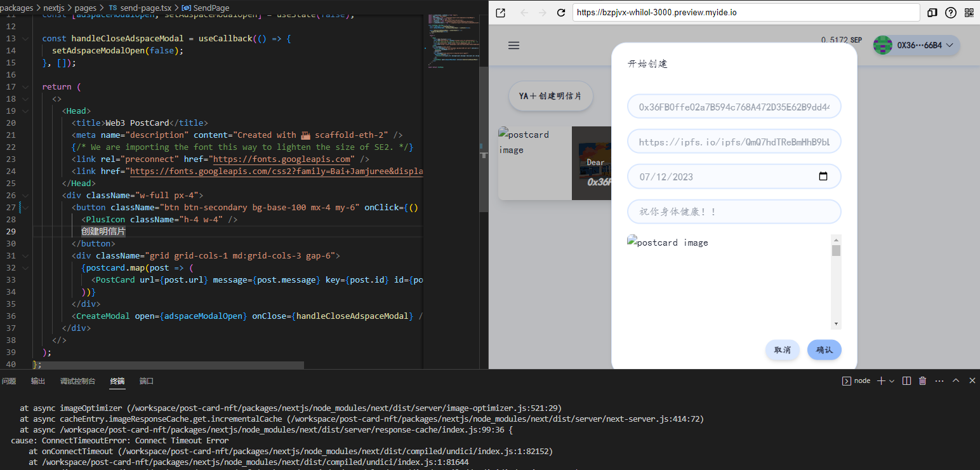Viewport: 980px width, 470px height.
Task: Collapse postcard.map fold at line 32
Action: (x=25, y=268)
